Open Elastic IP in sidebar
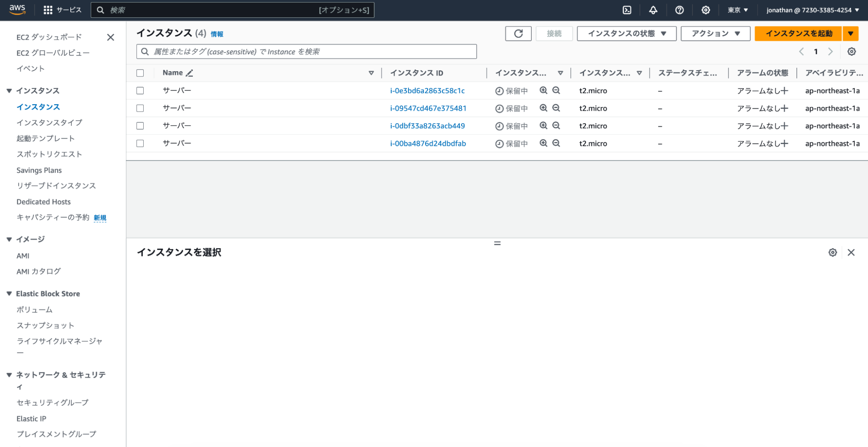Screen dimensions: 868x447 31,419
